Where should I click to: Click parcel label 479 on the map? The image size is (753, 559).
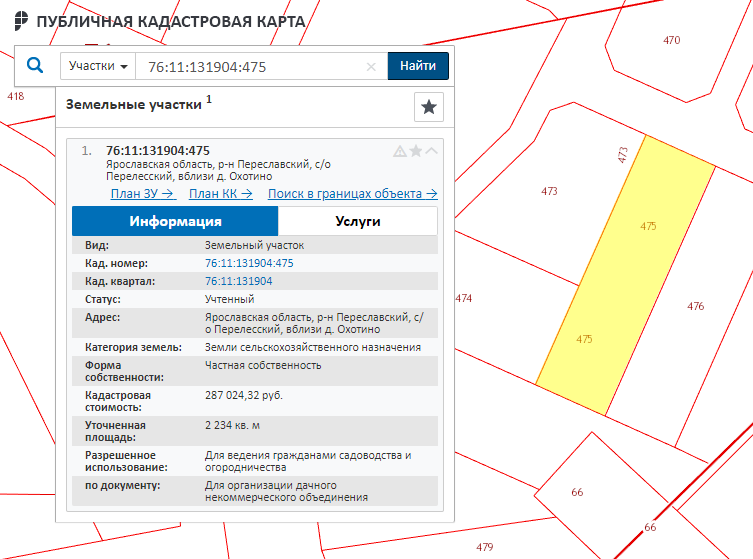[x=485, y=547]
